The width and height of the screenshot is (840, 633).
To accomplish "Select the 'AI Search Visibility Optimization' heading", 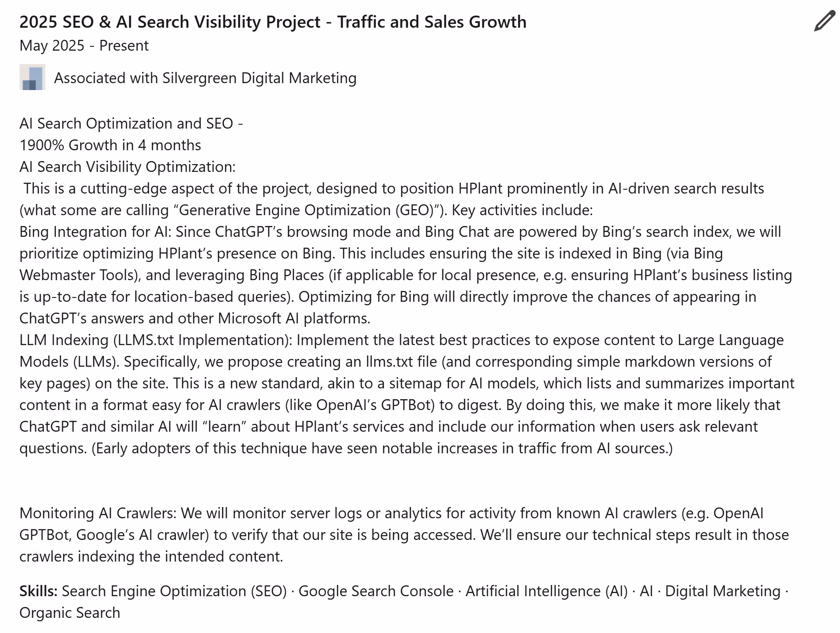I will click(126, 167).
